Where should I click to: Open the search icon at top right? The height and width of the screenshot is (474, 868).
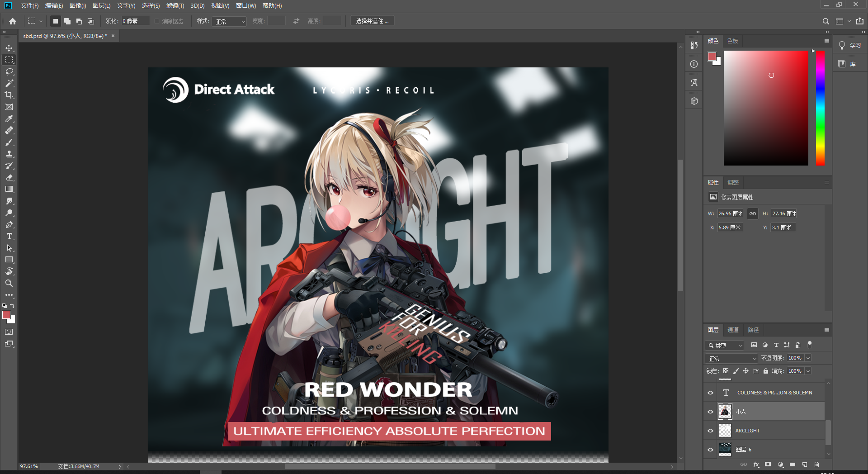(826, 21)
